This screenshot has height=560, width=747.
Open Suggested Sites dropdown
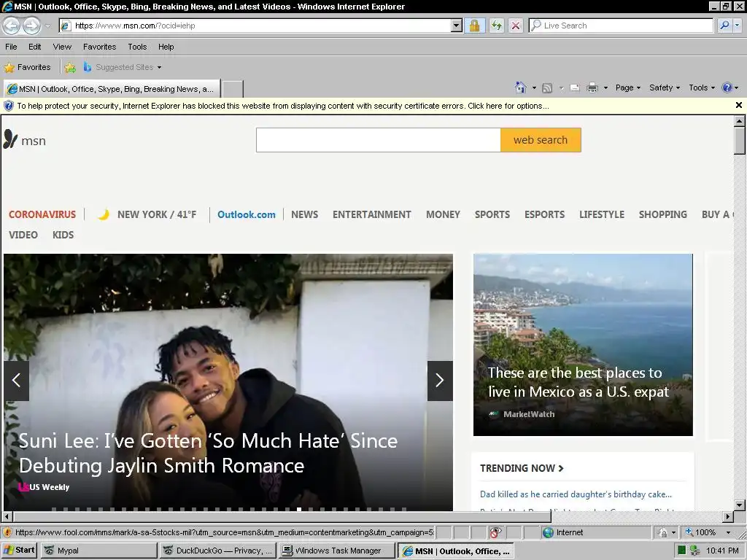click(x=123, y=67)
